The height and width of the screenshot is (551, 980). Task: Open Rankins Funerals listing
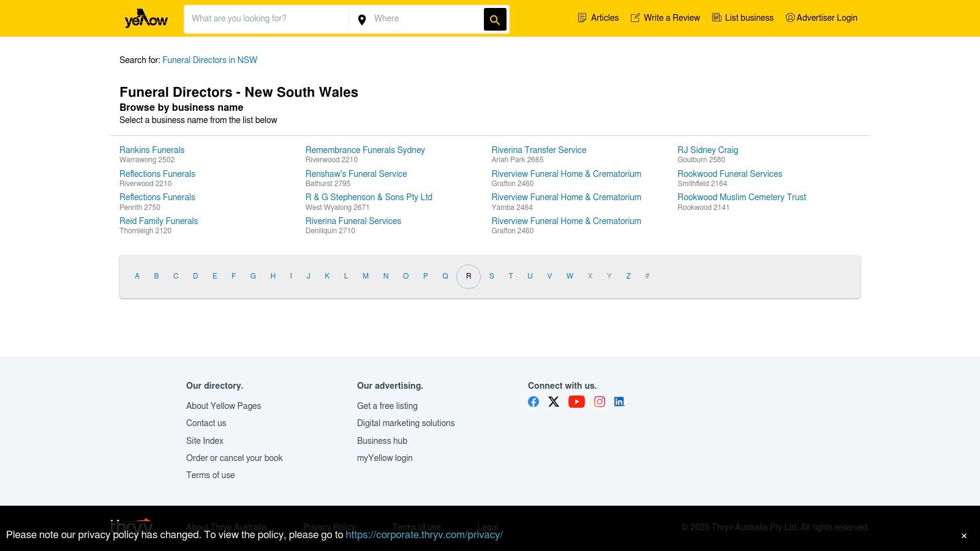click(151, 150)
